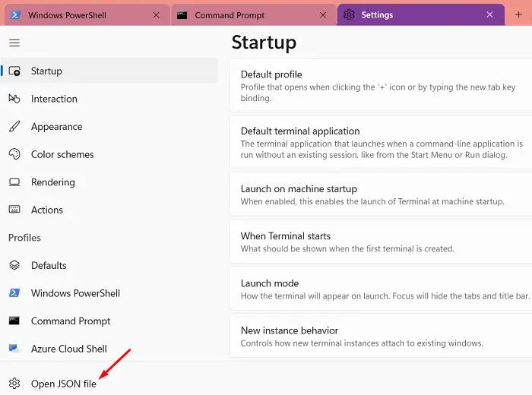The height and width of the screenshot is (395, 532).
Task: Click the Appearance paintbrush icon
Action: 14,127
